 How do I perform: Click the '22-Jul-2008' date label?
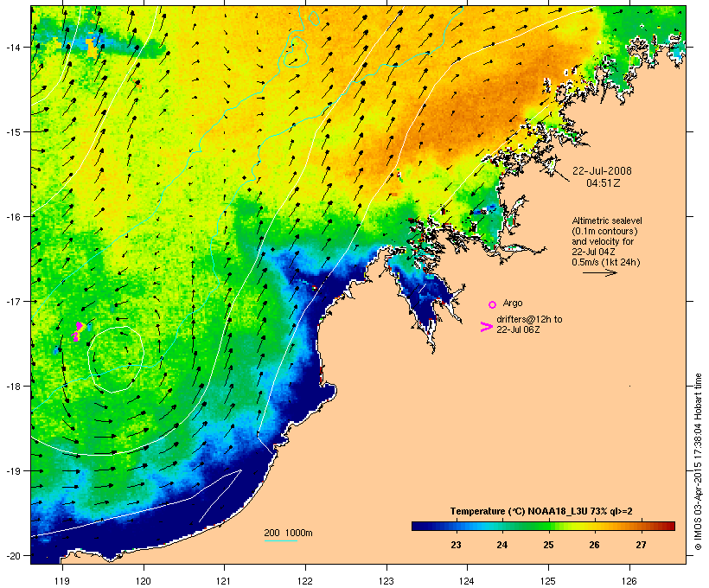click(602, 171)
